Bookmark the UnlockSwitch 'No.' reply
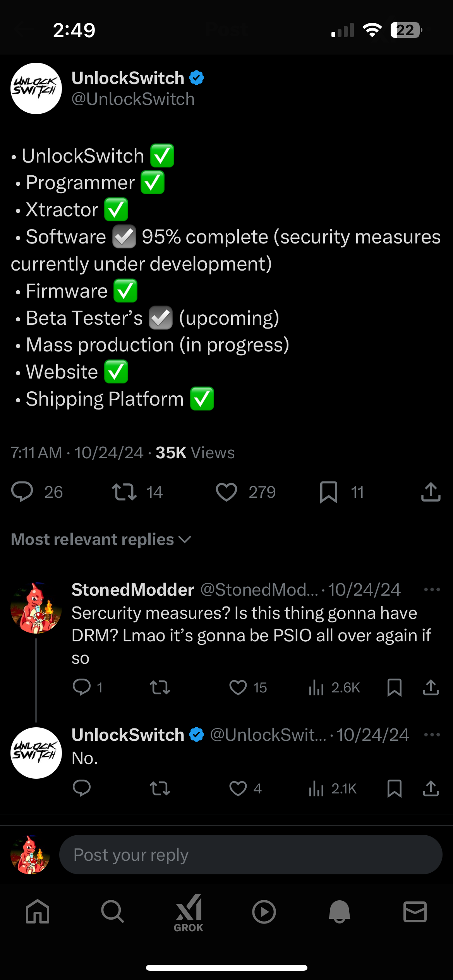The image size is (453, 980). (395, 788)
